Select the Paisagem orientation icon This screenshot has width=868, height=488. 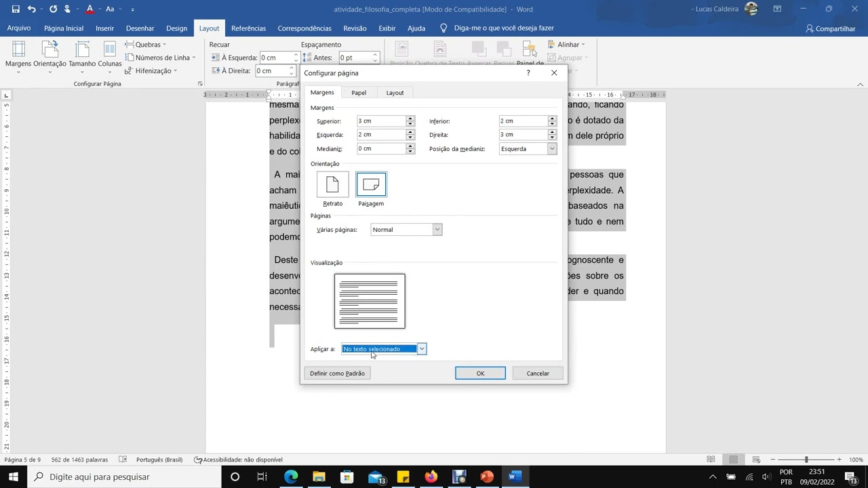pyautogui.click(x=371, y=184)
